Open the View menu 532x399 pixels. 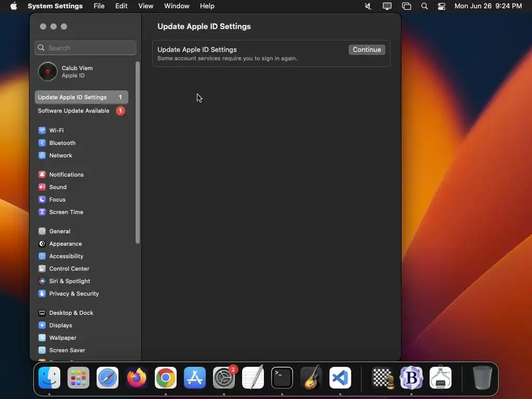146,6
